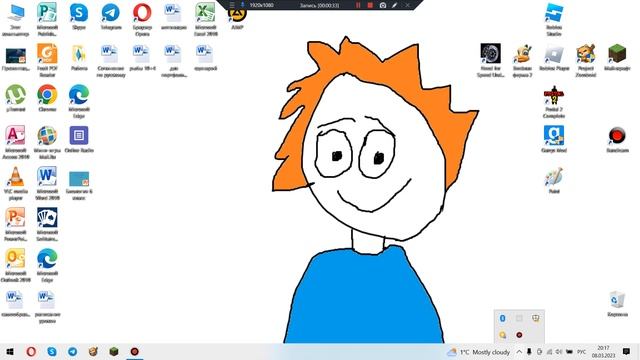Open the notification center icon
Image resolution: width=640 pixels, height=360 pixels.
point(627,351)
